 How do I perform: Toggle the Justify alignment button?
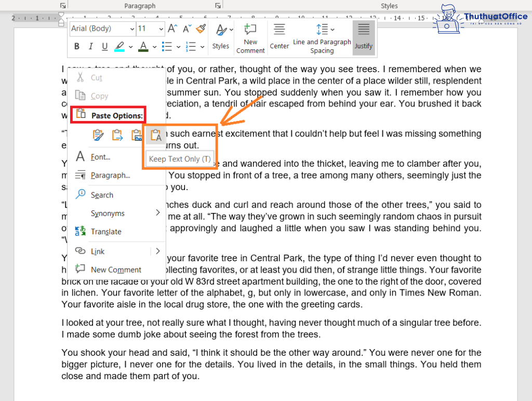[363, 36]
